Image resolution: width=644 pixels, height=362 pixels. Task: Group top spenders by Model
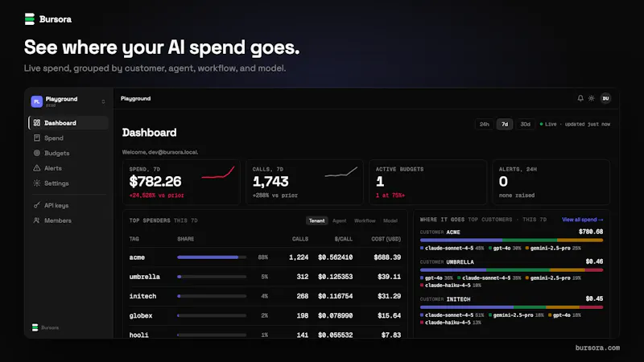click(x=390, y=220)
